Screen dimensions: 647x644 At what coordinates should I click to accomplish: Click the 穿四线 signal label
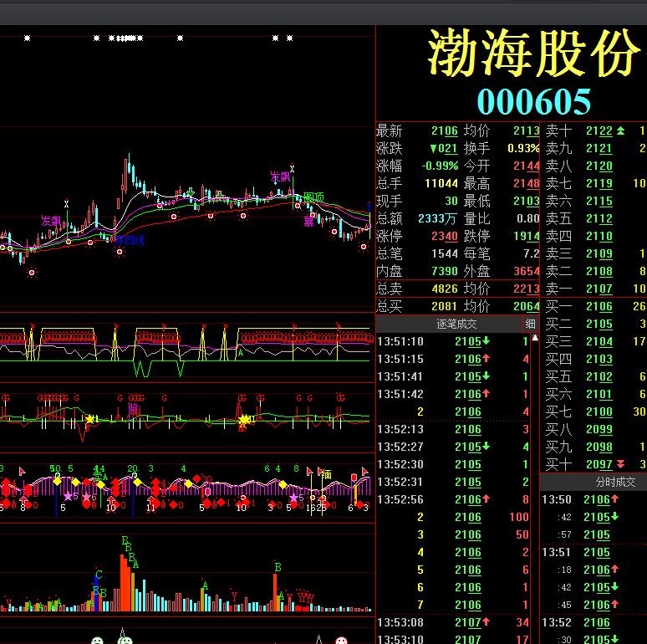coord(130,240)
